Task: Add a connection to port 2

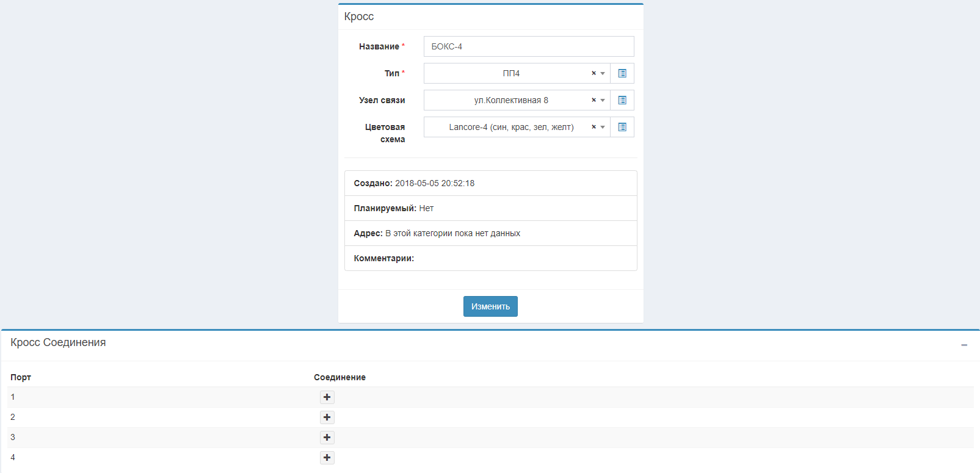Action: point(327,417)
